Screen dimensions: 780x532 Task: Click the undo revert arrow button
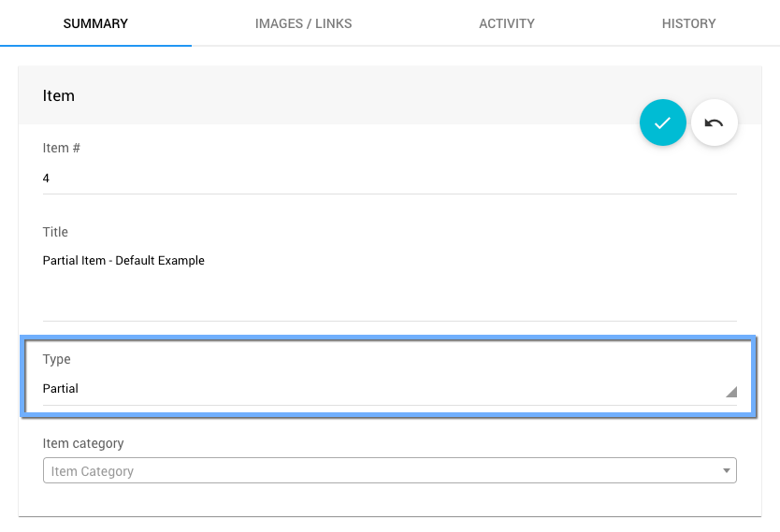[x=715, y=123]
